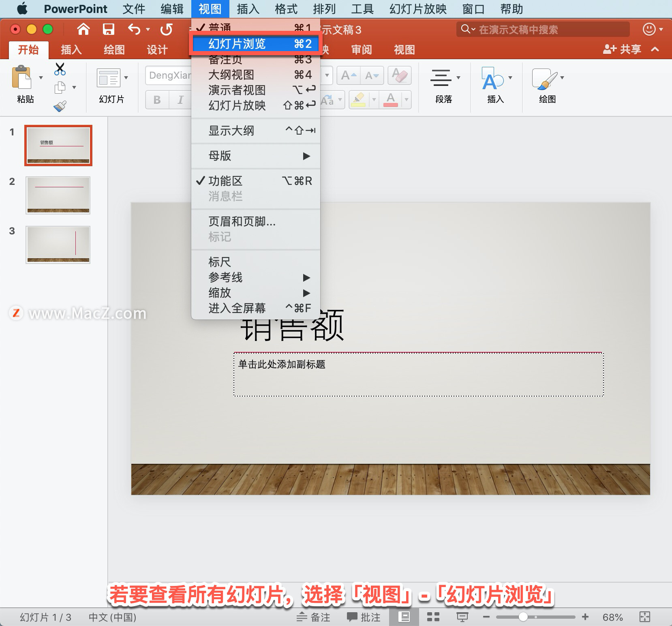672x626 pixels.
Task: Cut the selection with the scissors icon
Action: click(x=60, y=69)
